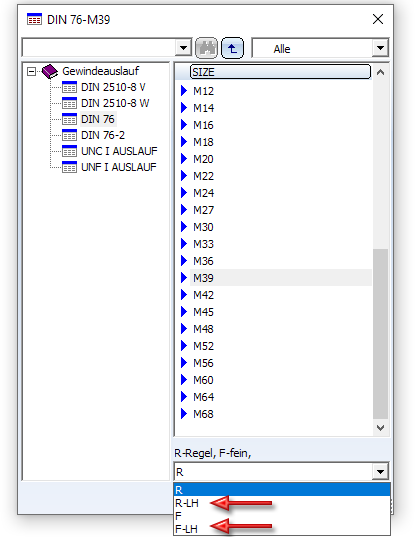The width and height of the screenshot is (415, 537).
Task: Click the size list scrollbar thumb
Action: click(380, 334)
